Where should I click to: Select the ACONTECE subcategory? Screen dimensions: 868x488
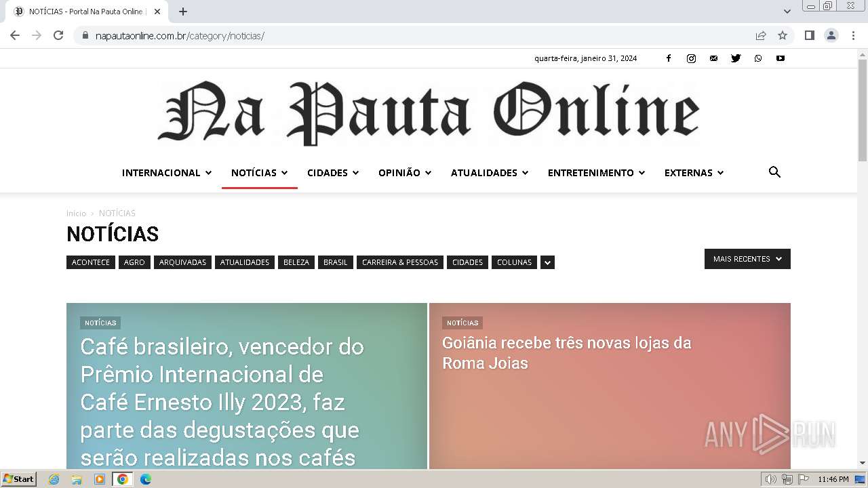pos(91,262)
